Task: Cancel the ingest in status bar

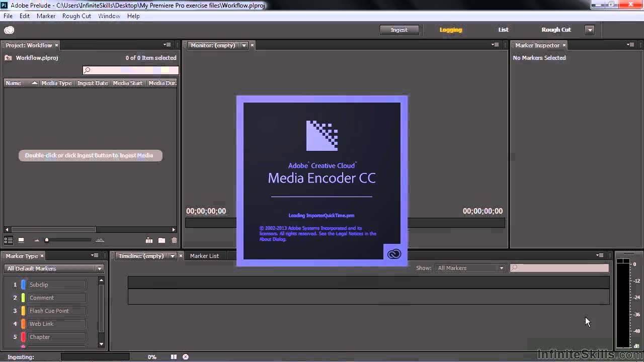Action: point(186,357)
